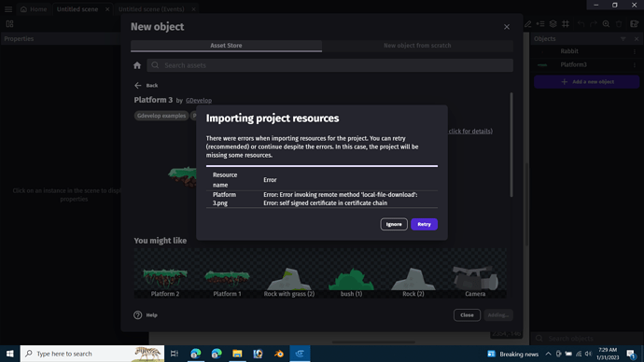Close the New object dialog with the X
This screenshot has height=362, width=644.
click(507, 27)
